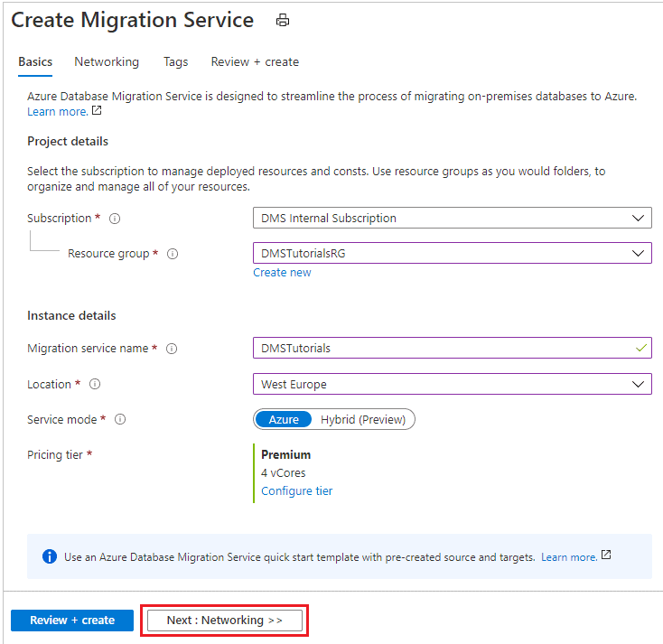The width and height of the screenshot is (663, 644).
Task: Click the info icon next to Subscription
Action: coord(115,219)
